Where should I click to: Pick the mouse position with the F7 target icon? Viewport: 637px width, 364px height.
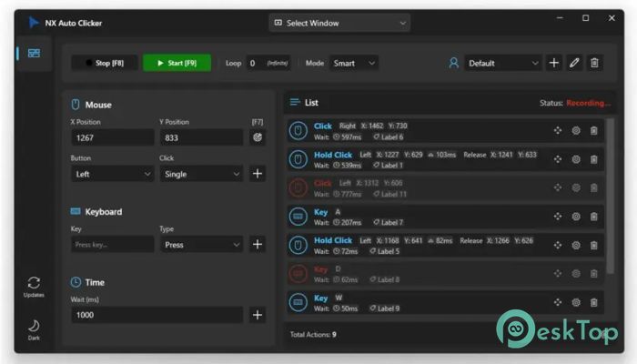[x=258, y=137]
